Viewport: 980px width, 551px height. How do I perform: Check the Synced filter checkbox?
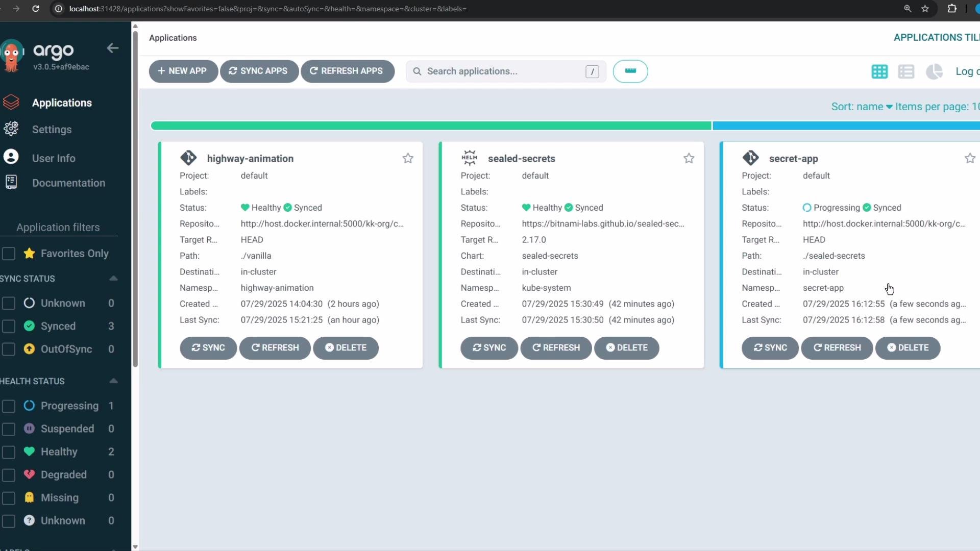tap(9, 326)
